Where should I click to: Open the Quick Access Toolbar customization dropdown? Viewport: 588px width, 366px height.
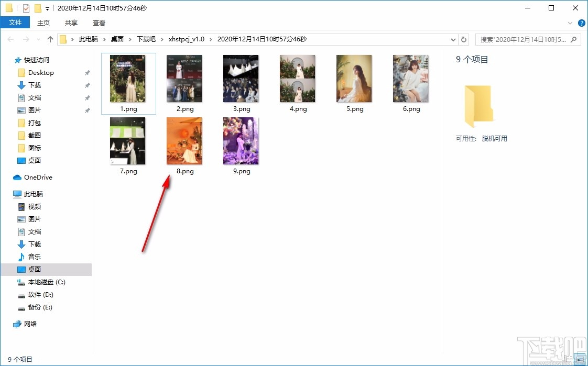coord(48,8)
